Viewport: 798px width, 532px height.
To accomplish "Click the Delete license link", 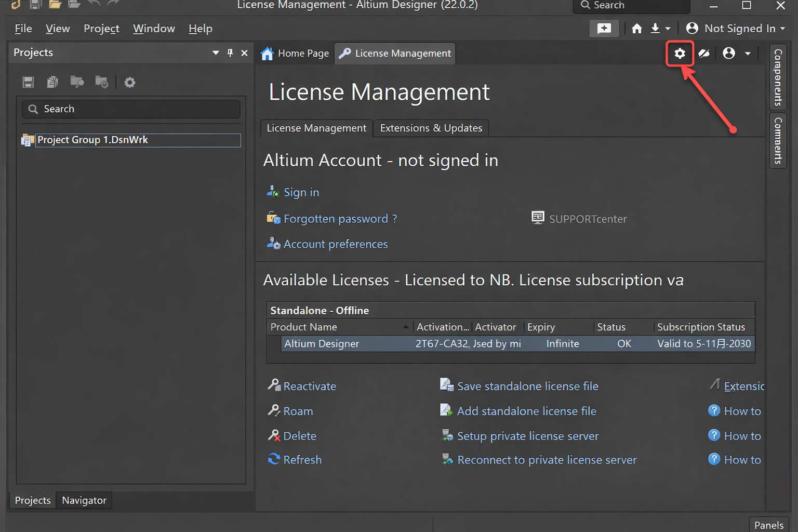I will [x=300, y=436].
